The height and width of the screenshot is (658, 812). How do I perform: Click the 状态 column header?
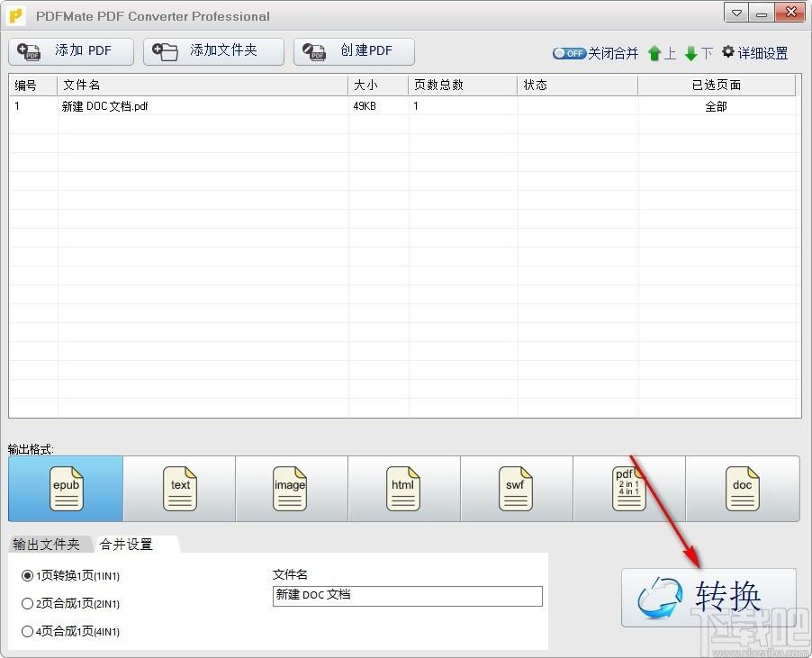[577, 85]
